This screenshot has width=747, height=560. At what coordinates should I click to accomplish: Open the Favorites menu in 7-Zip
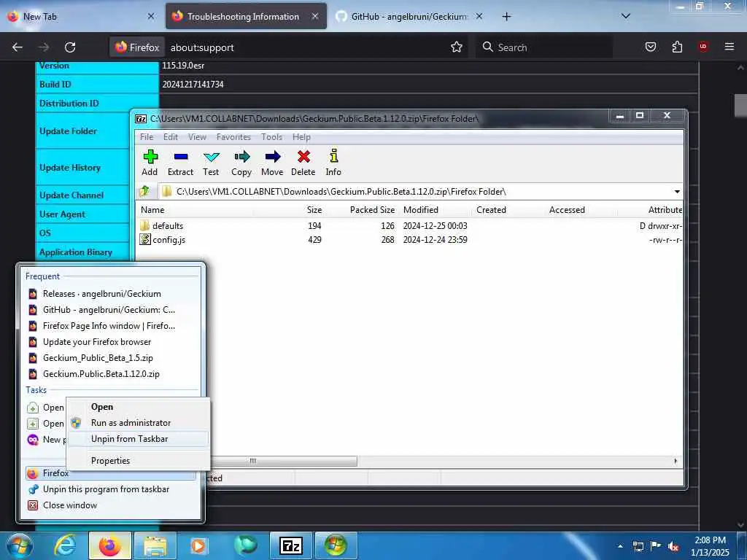point(233,137)
